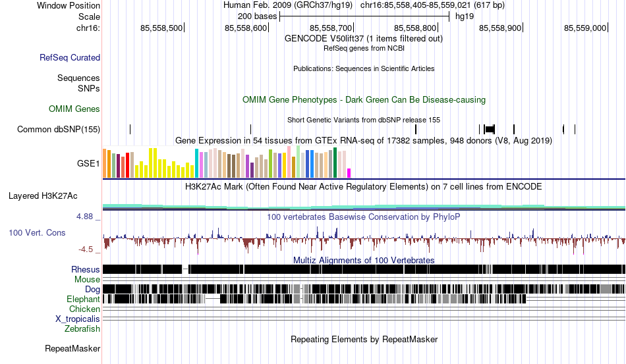Click the 85,558,900 ruler position
This screenshot has height=364, width=626.
[500, 28]
